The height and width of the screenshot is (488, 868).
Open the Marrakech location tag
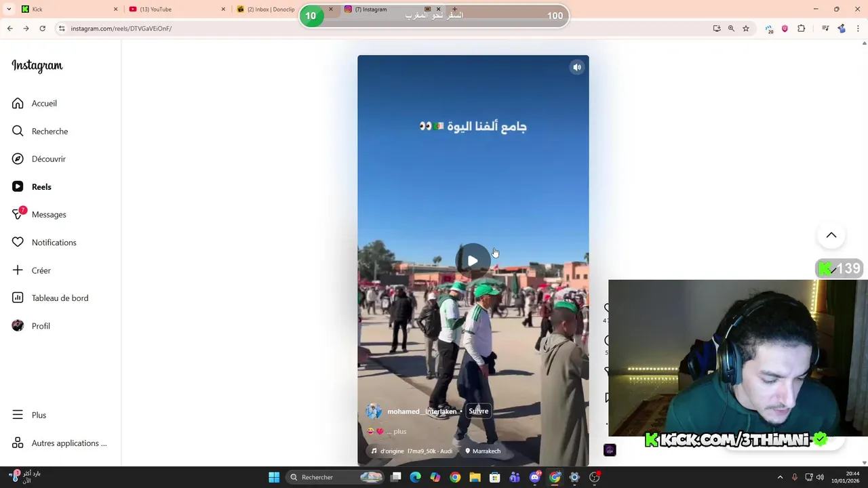[483, 451]
